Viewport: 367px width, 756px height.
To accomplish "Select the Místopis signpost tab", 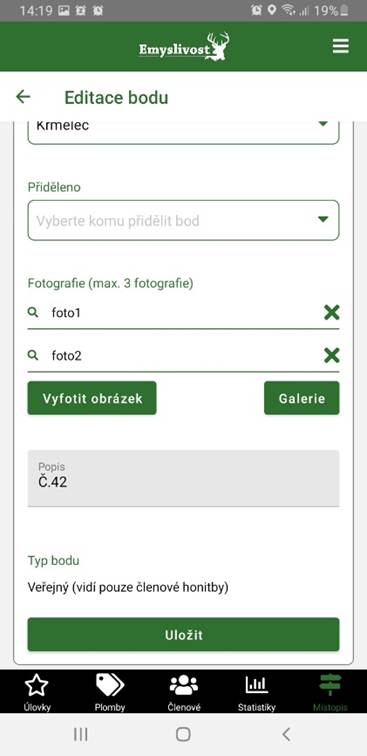I will (330, 693).
